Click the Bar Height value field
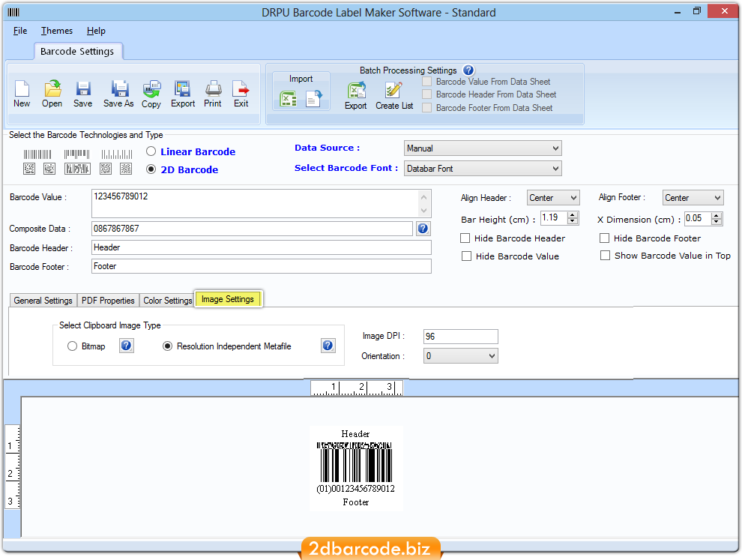Viewport: 742px width, 560px height. pos(554,217)
